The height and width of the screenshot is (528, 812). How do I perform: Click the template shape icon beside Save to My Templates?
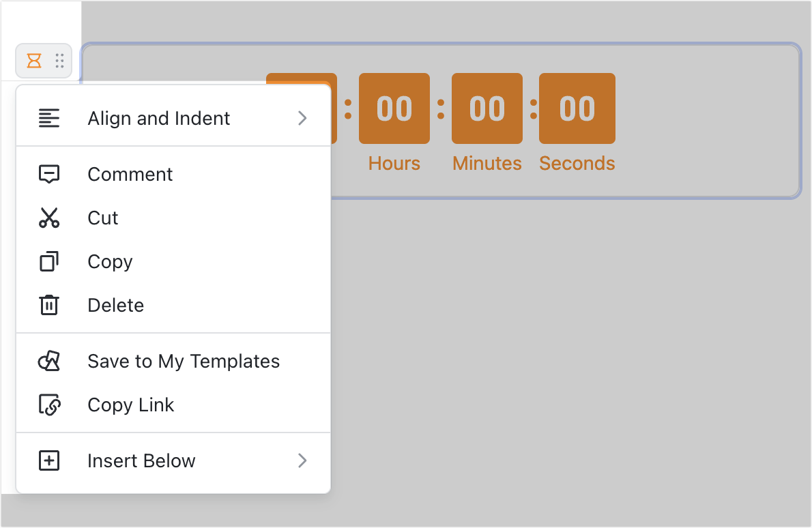pos(49,361)
